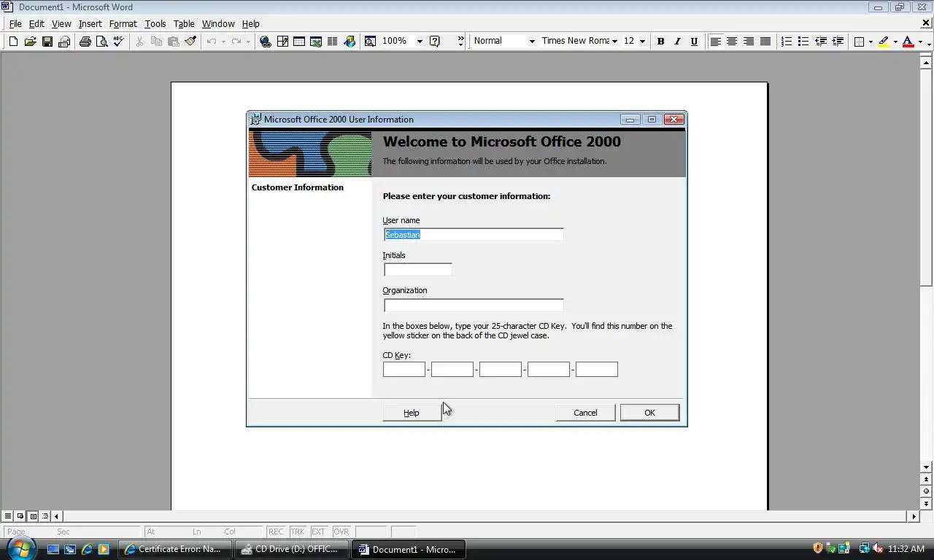Decrease paragraph indent
The height and width of the screenshot is (560, 934).
point(820,42)
